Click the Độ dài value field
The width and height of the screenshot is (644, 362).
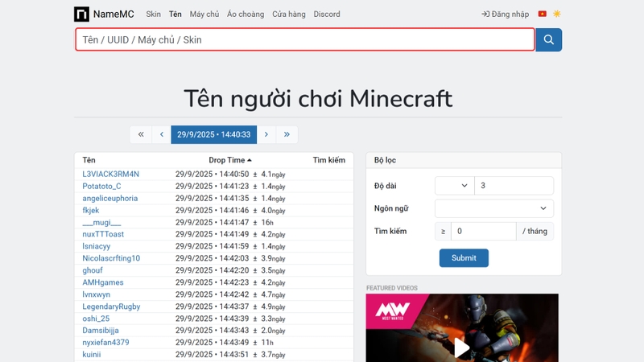pos(514,186)
